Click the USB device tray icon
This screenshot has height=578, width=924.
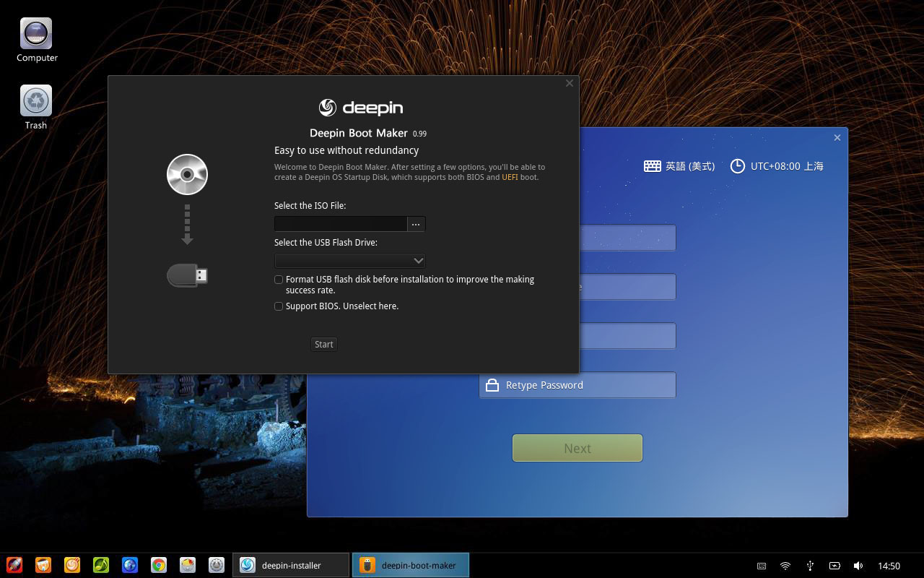(x=810, y=566)
